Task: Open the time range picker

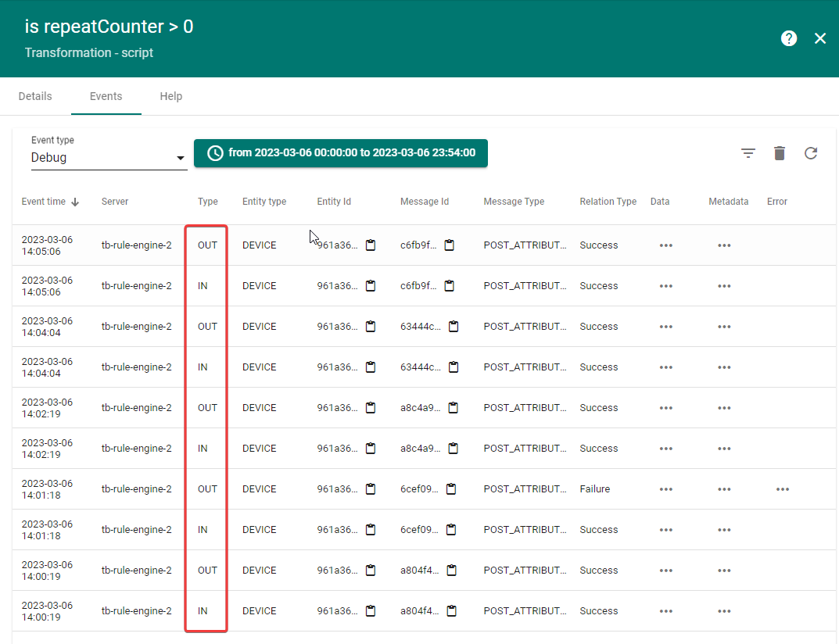Action: [x=341, y=153]
